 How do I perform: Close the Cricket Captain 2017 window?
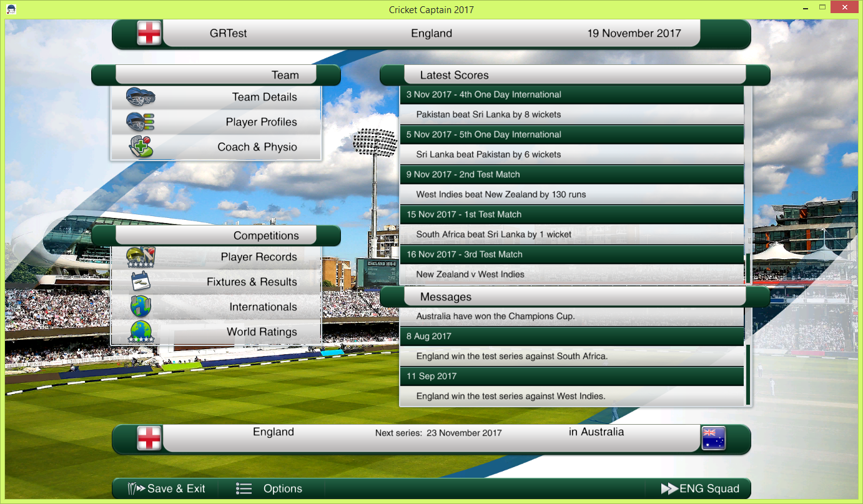tap(845, 7)
